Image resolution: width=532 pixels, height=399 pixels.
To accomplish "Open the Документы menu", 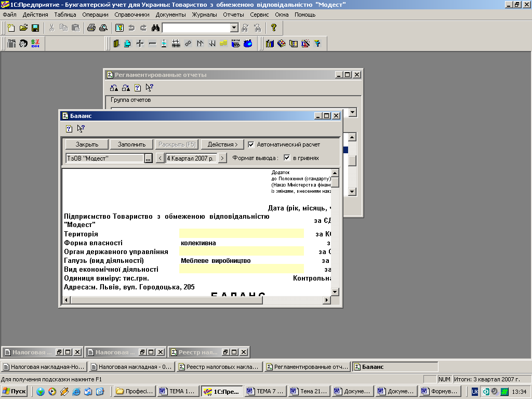I will tap(170, 15).
